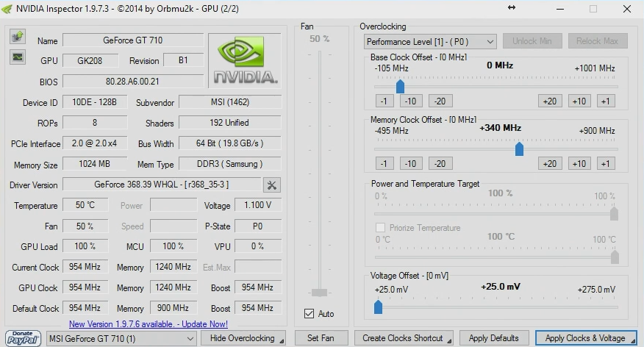This screenshot has width=644, height=347.
Task: Click the GPU value GK208
Action: (x=90, y=60)
